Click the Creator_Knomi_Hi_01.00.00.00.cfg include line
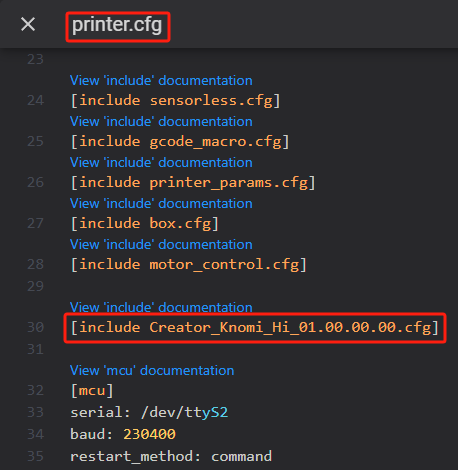The width and height of the screenshot is (458, 470). [x=255, y=328]
